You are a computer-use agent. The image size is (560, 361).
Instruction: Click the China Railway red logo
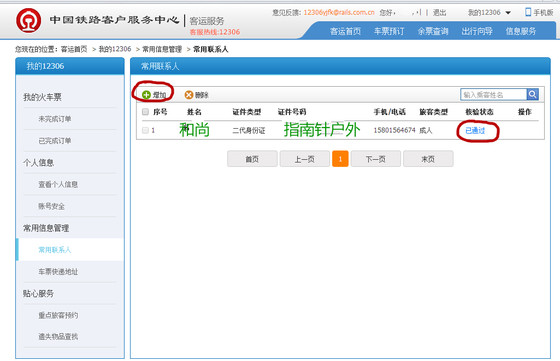[x=29, y=21]
